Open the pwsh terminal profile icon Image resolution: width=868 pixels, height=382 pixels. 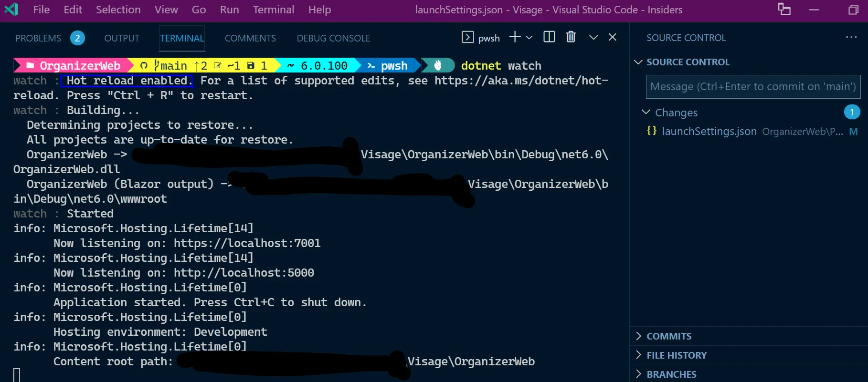pyautogui.click(x=467, y=37)
